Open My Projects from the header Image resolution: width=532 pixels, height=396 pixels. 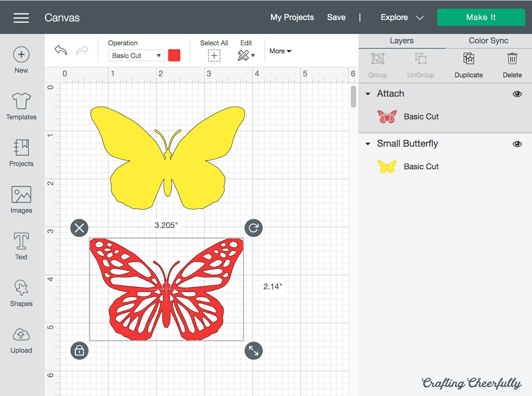pos(292,17)
